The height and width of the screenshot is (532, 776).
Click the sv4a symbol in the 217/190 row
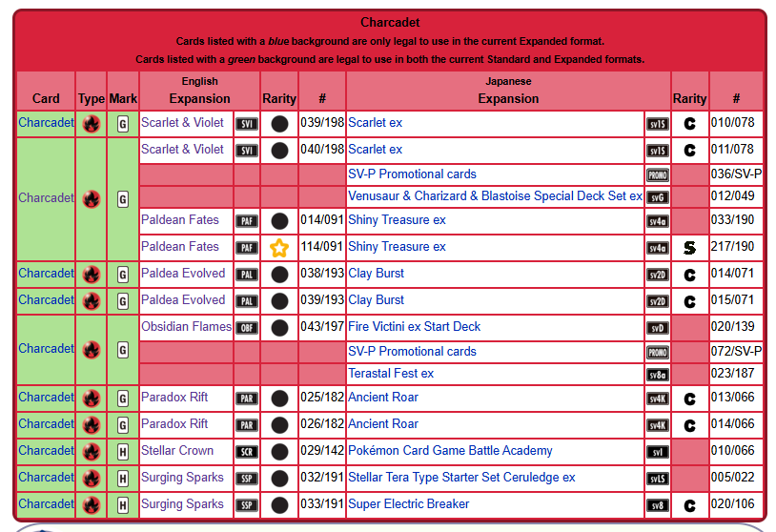click(657, 248)
